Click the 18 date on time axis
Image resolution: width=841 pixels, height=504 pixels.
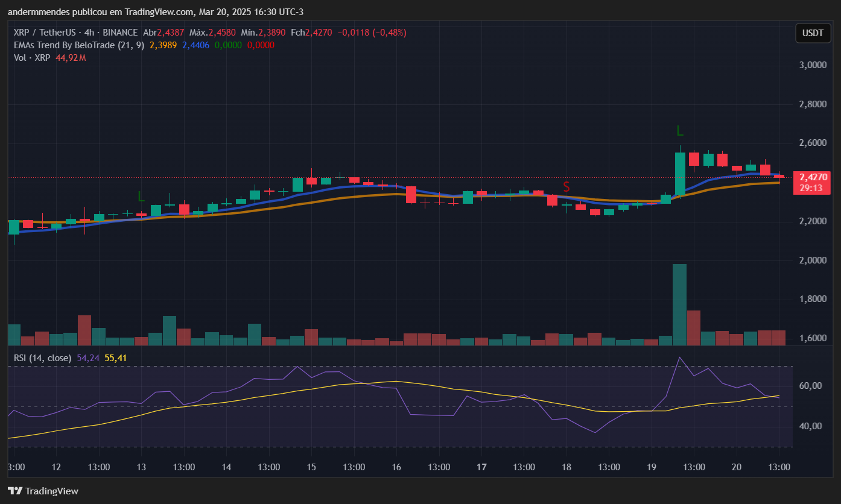click(566, 467)
